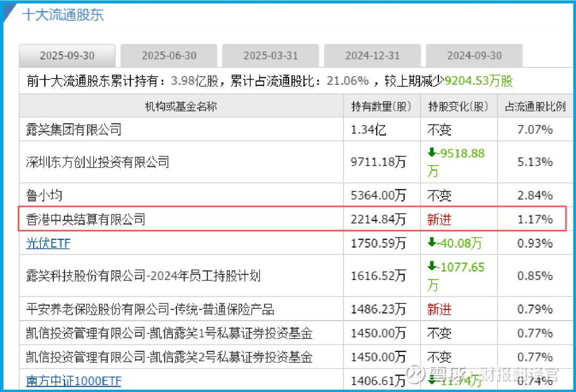The width and height of the screenshot is (576, 392).
Task: Click the -1077.65万 change value
Action: click(x=456, y=276)
